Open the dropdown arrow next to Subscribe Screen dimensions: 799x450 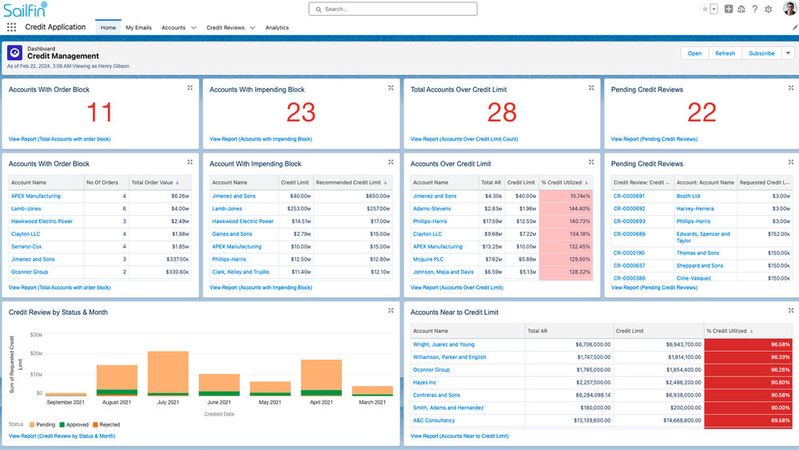pyautogui.click(x=788, y=53)
